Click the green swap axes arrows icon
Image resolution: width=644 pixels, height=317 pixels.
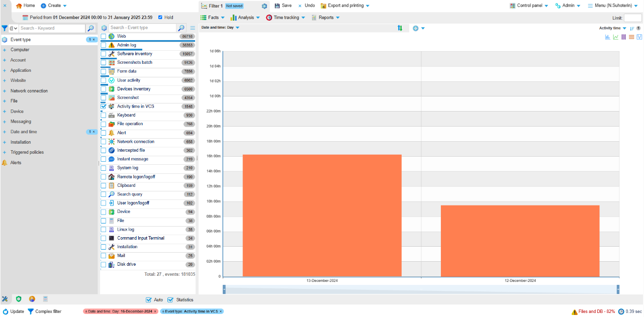[x=400, y=28]
